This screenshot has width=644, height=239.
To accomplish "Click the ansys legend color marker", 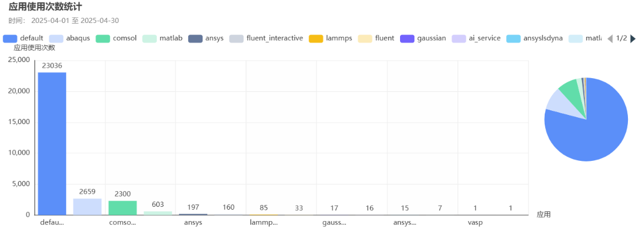I will pyautogui.click(x=195, y=38).
